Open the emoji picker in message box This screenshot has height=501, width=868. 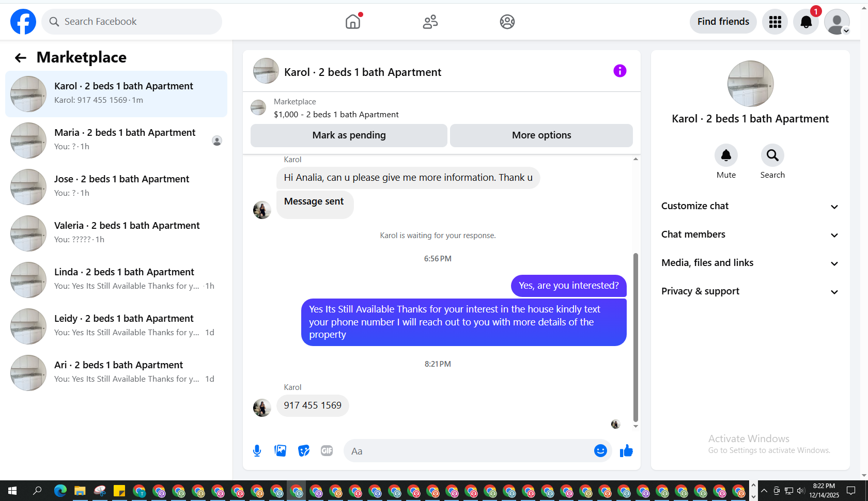click(600, 451)
